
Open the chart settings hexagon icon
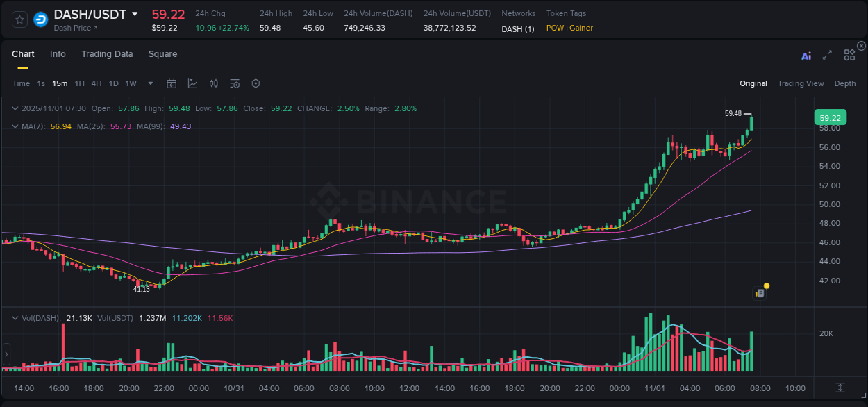pos(256,83)
